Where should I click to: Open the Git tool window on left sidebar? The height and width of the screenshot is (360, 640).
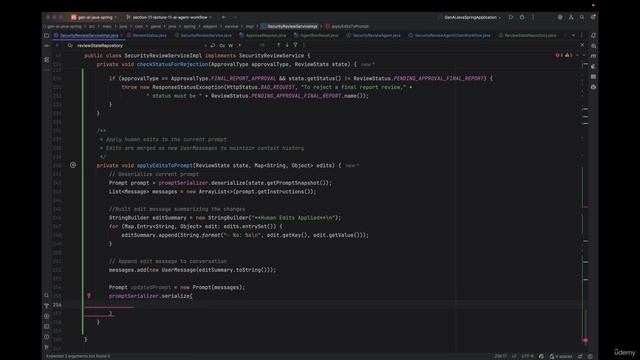coord(47,347)
